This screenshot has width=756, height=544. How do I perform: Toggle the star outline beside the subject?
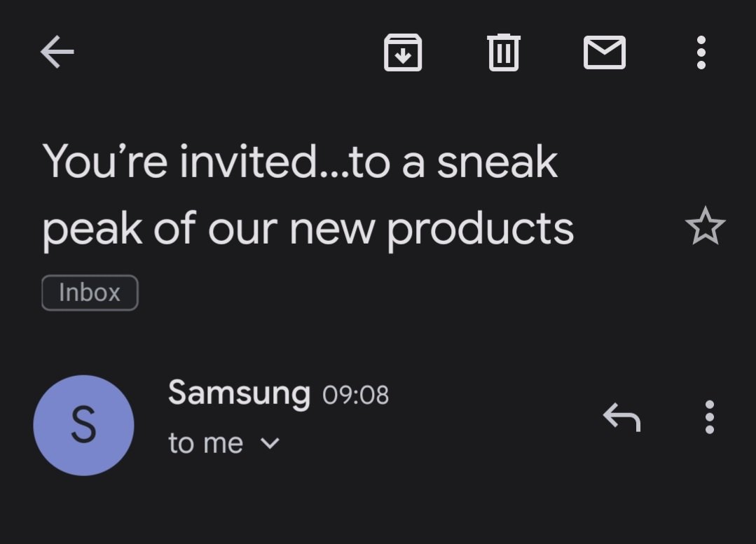coord(705,226)
